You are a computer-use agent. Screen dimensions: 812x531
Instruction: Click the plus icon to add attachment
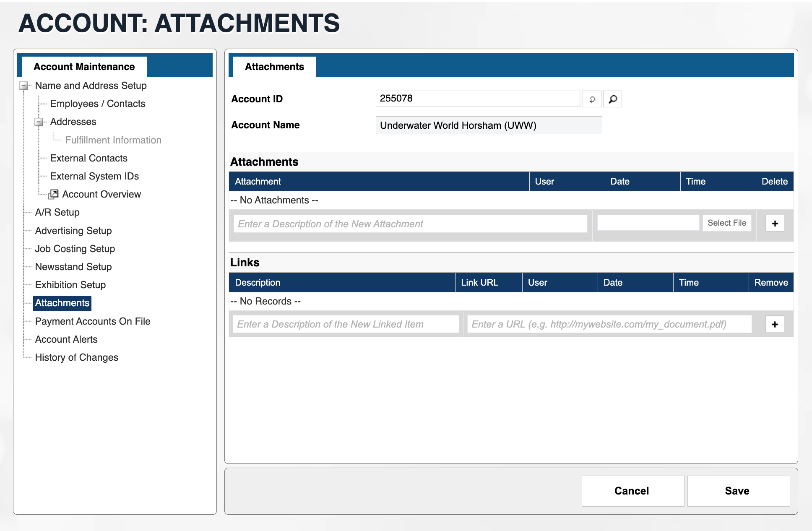point(774,224)
